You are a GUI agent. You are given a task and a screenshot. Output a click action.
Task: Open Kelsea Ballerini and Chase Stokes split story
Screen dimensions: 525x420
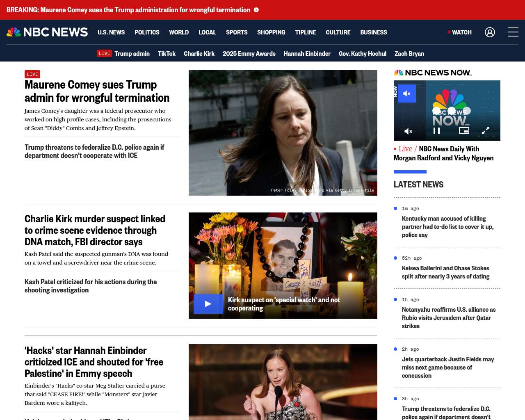pos(445,272)
